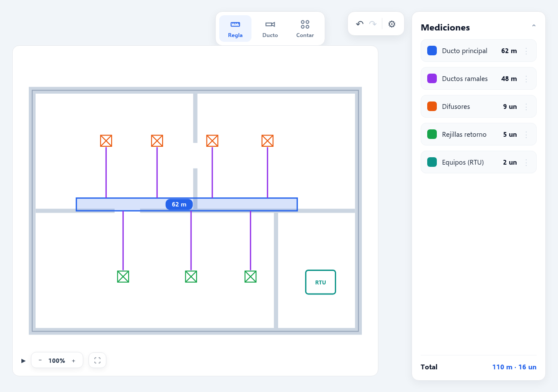Select the Ducto duct tool
Image resolution: width=558 pixels, height=392 pixels.
point(270,29)
